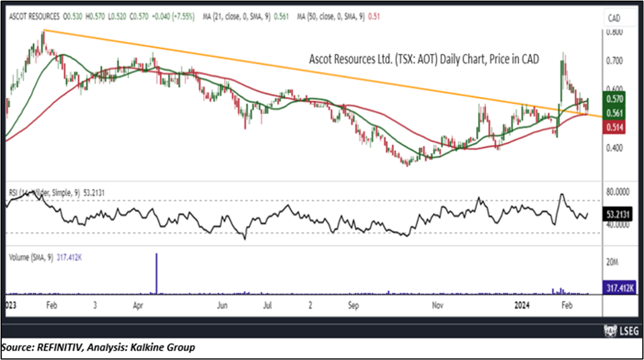
Task: Click the 0.800 price axis label
Action: click(x=615, y=32)
